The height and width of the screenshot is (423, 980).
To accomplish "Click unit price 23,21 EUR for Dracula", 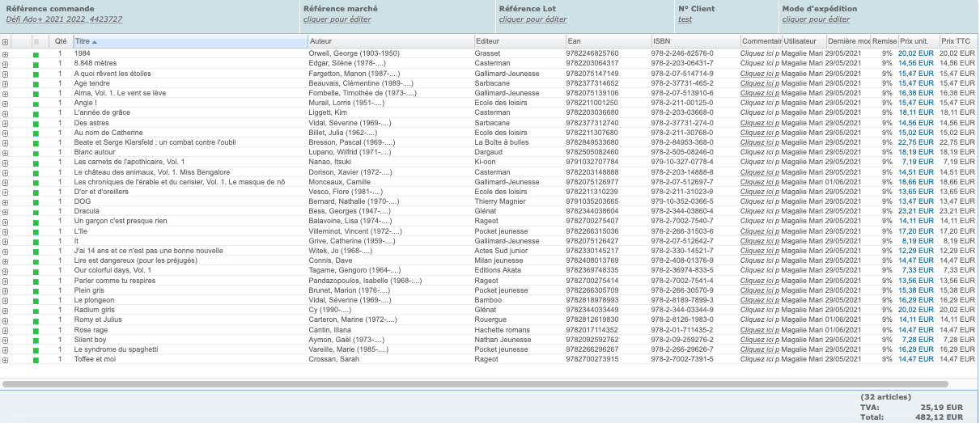I will pos(915,211).
